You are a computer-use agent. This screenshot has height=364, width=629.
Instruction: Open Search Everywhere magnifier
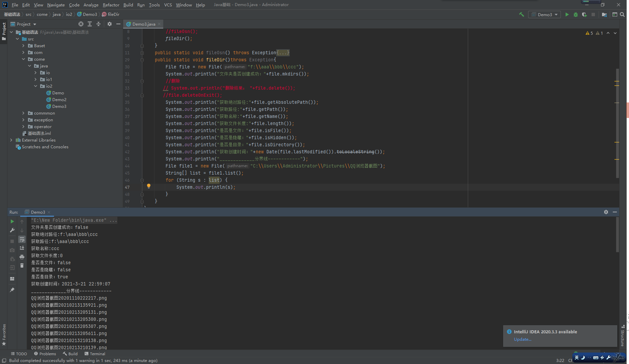(x=622, y=14)
